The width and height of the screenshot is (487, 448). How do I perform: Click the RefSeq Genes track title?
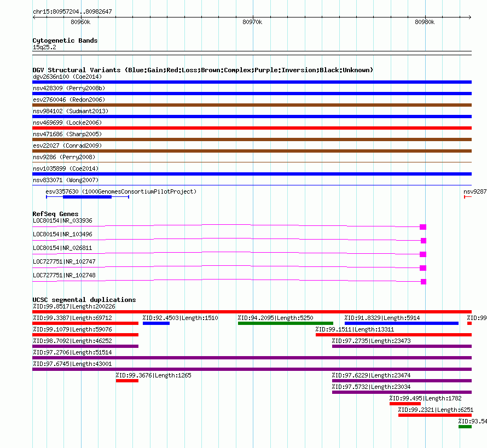pos(55,214)
